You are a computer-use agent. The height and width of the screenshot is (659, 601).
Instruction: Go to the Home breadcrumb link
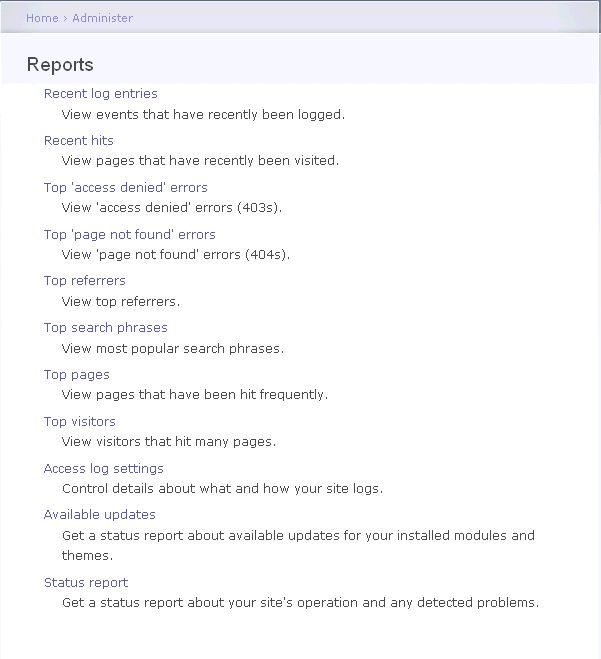coord(42,18)
